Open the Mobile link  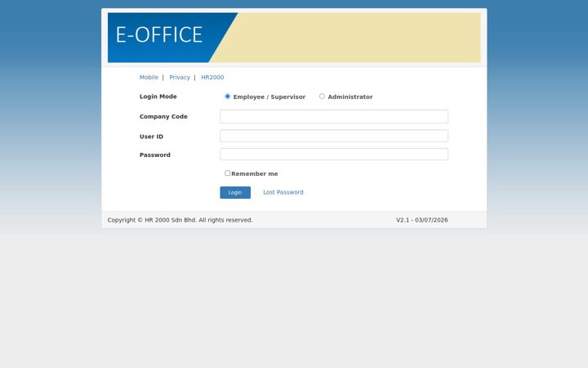(149, 78)
